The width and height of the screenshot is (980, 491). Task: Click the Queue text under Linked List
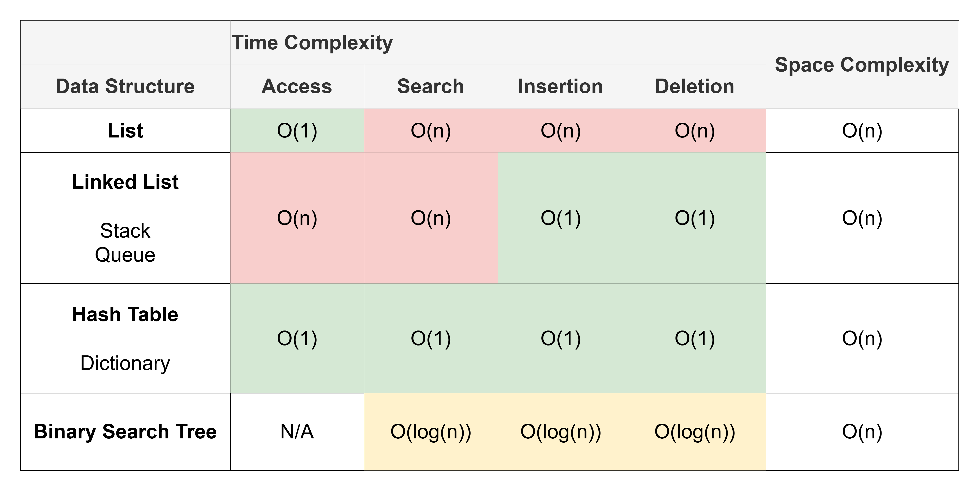(x=125, y=254)
